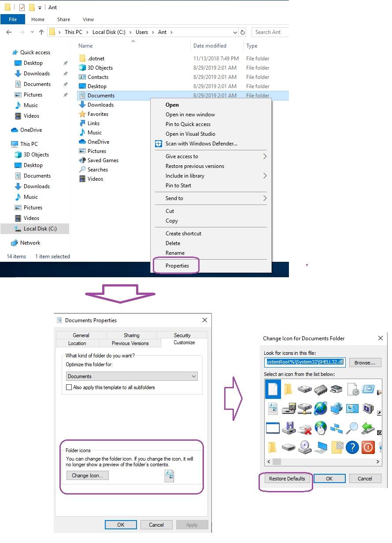Switch to the Sharing tab

point(131,335)
